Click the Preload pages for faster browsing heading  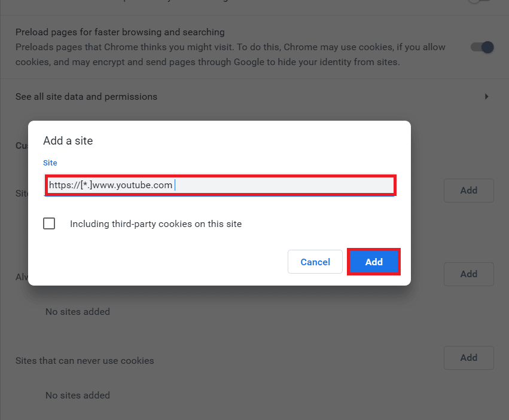pos(120,32)
